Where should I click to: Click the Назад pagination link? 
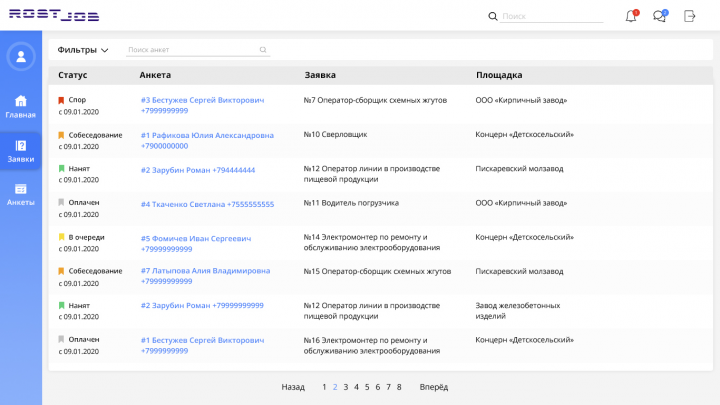[293, 387]
